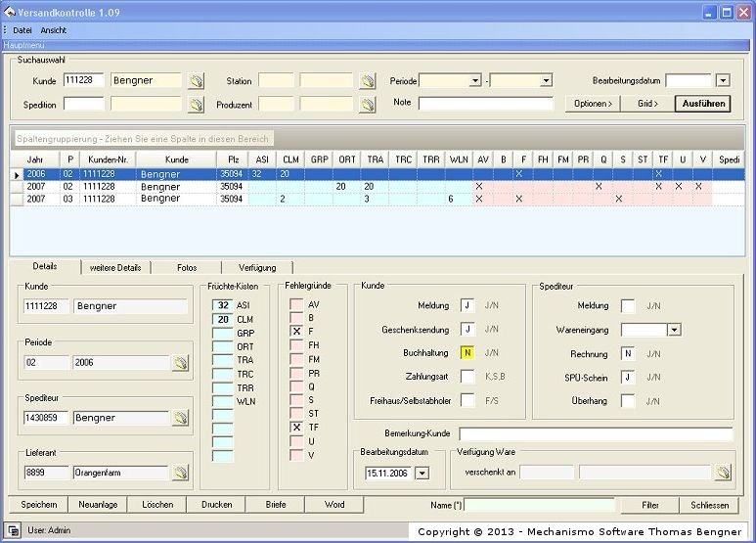Screen dimensions: 756x543
Task: Expand the Grid > button
Action: pos(647,103)
